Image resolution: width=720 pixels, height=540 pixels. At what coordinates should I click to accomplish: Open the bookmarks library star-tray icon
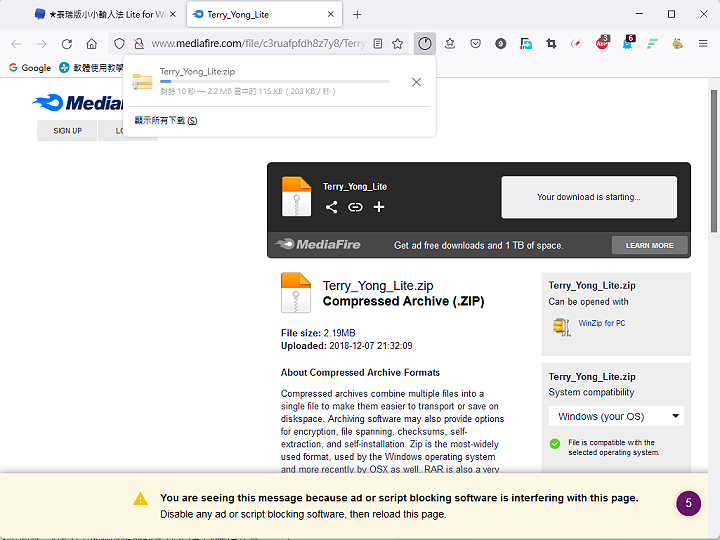tap(450, 44)
